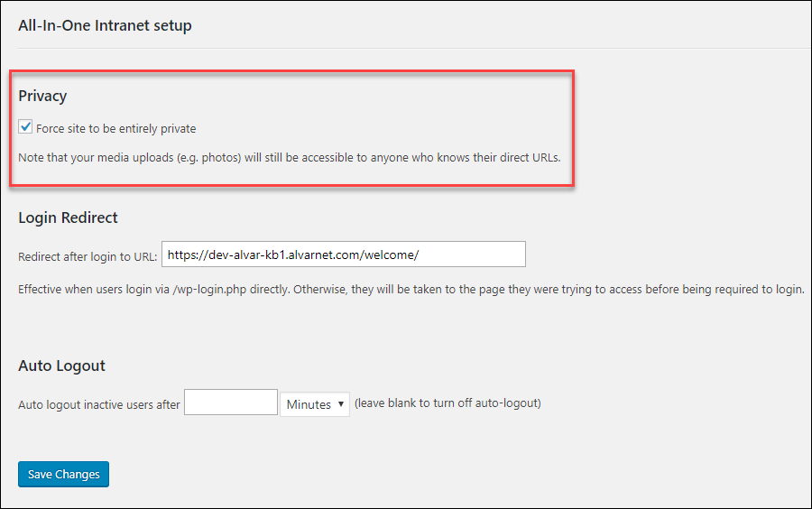Open the Minutes unit dropdown
Screen dimensions: 812x509
(x=315, y=404)
